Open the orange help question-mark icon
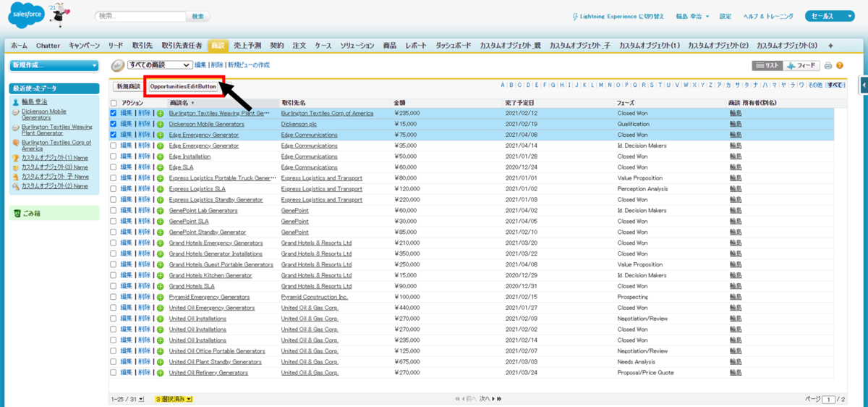This screenshot has height=407, width=868. click(x=840, y=65)
